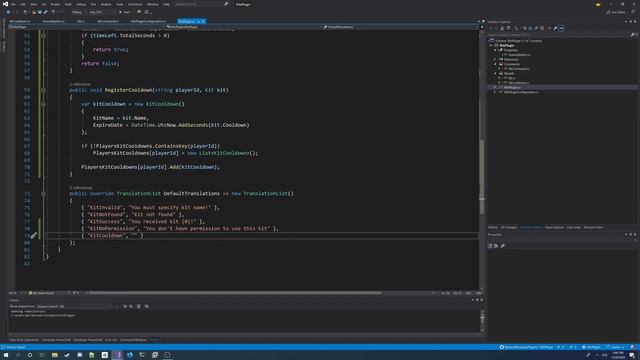Collapse the DefaultTranslations property outline
This screenshot has height=360, width=640.
click(x=44, y=193)
